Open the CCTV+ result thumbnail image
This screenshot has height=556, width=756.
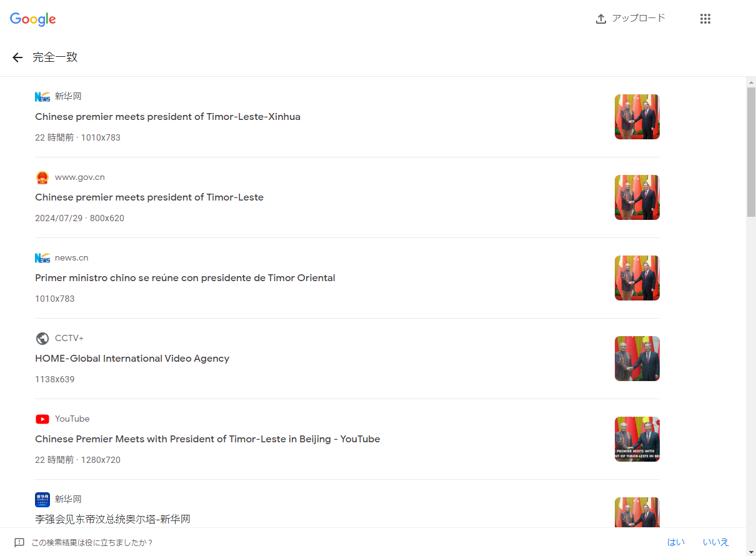coord(637,359)
